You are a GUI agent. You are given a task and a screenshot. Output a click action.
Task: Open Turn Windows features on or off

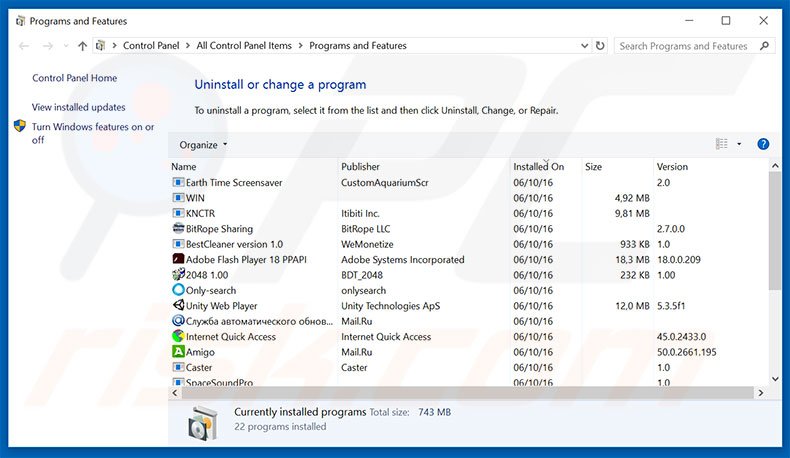click(93, 133)
